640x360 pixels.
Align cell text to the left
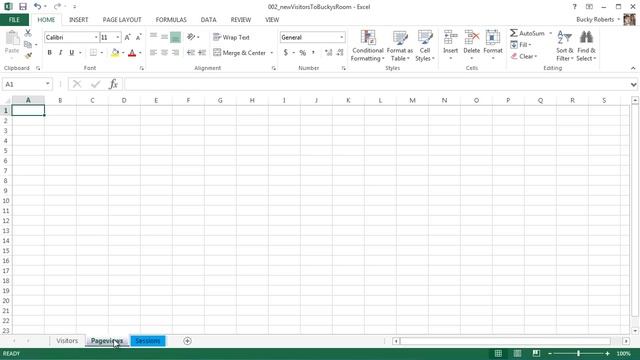tap(153, 53)
